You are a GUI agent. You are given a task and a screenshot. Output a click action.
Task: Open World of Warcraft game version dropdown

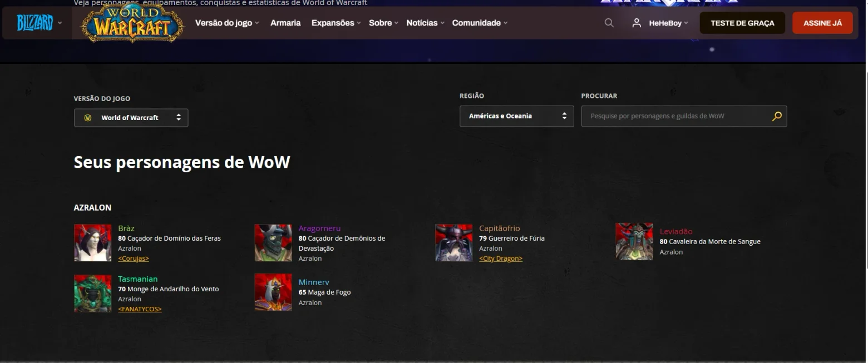pos(131,118)
